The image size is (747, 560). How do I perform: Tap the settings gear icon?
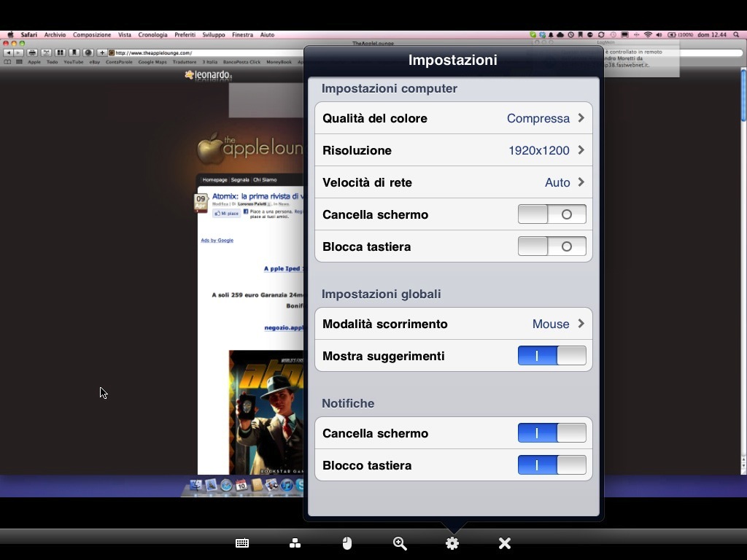point(452,542)
